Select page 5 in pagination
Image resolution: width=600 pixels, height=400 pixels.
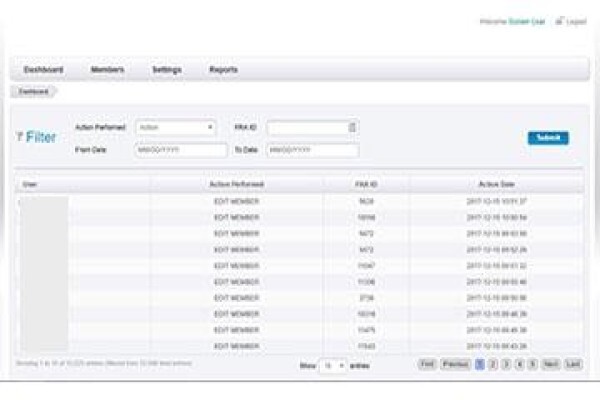pyautogui.click(x=532, y=364)
